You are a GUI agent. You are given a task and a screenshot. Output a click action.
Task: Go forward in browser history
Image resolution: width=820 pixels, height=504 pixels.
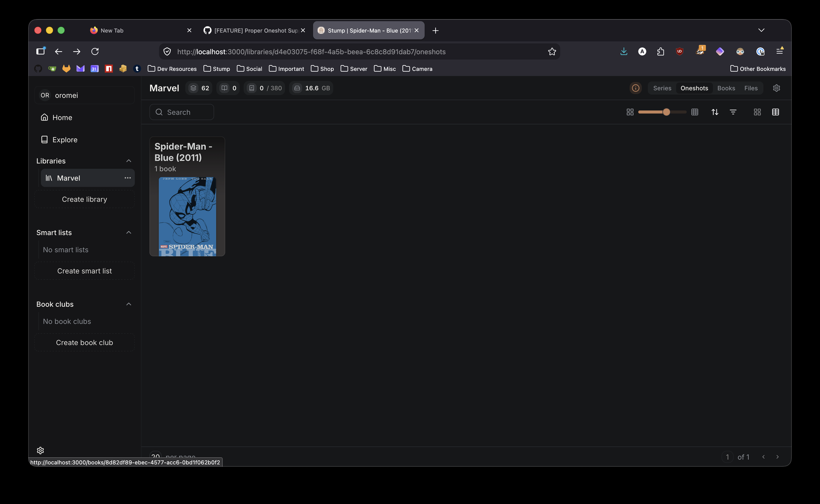point(77,52)
